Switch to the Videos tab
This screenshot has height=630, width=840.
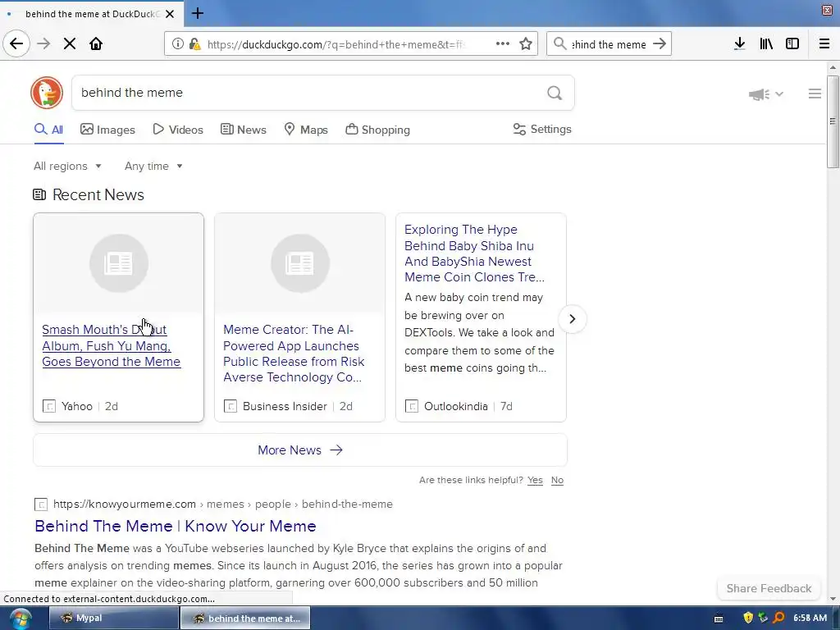pyautogui.click(x=178, y=130)
